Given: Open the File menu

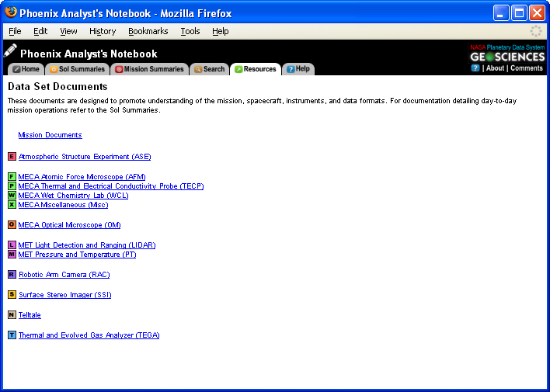Looking at the screenshot, I should coord(15,31).
